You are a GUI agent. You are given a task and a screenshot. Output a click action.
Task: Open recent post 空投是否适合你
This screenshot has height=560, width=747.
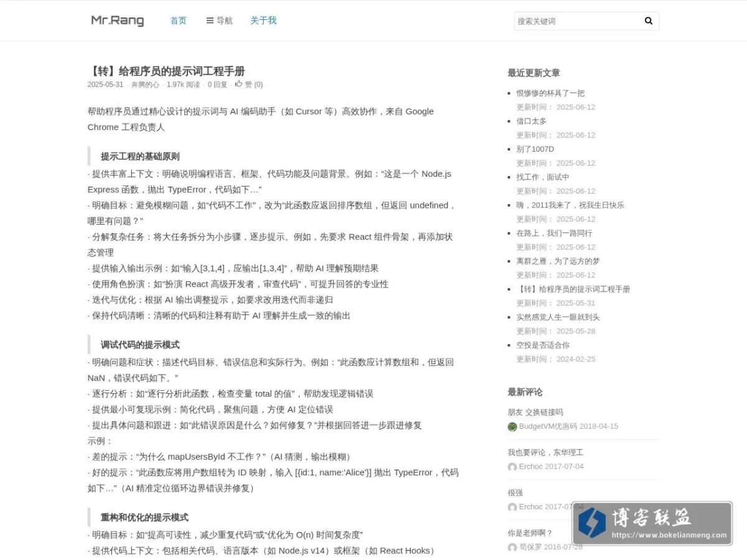pos(542,345)
